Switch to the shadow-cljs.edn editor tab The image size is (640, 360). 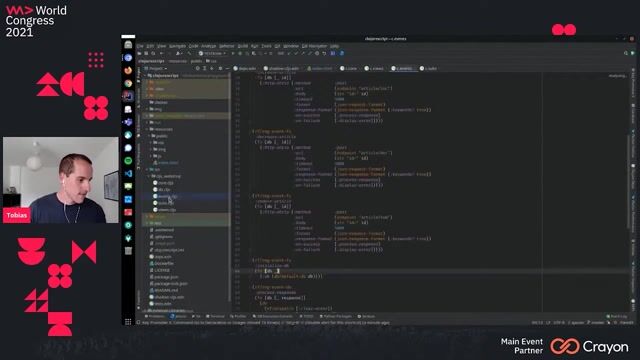click(282, 69)
